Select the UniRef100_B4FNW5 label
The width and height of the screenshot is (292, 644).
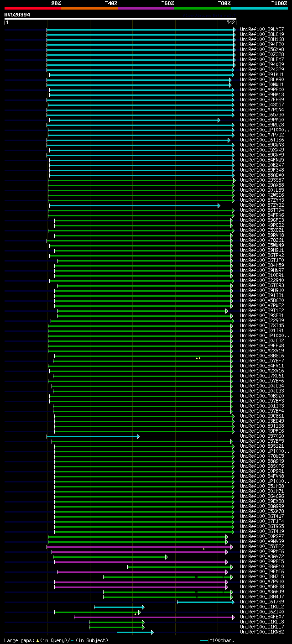coord(262,160)
